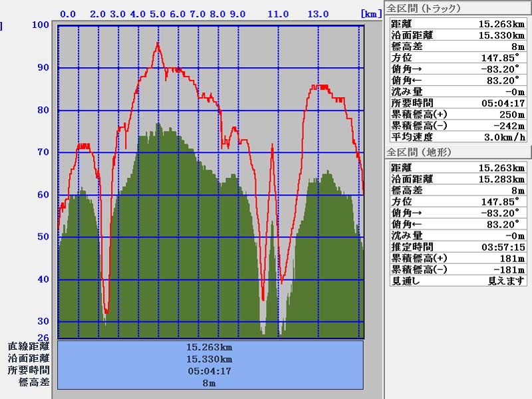Image resolution: width=532 pixels, height=399 pixels.
Task: Click the 50 elevation axis label
Action: point(43,237)
